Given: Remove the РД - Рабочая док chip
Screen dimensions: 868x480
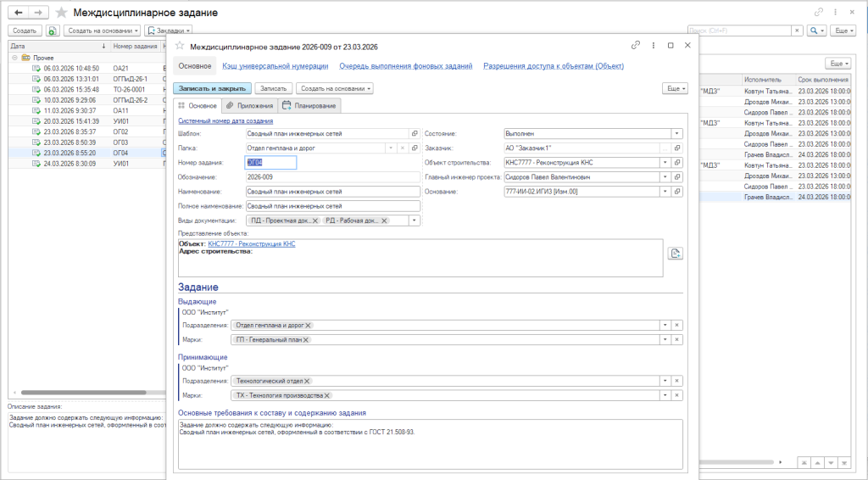Looking at the screenshot, I should (384, 220).
